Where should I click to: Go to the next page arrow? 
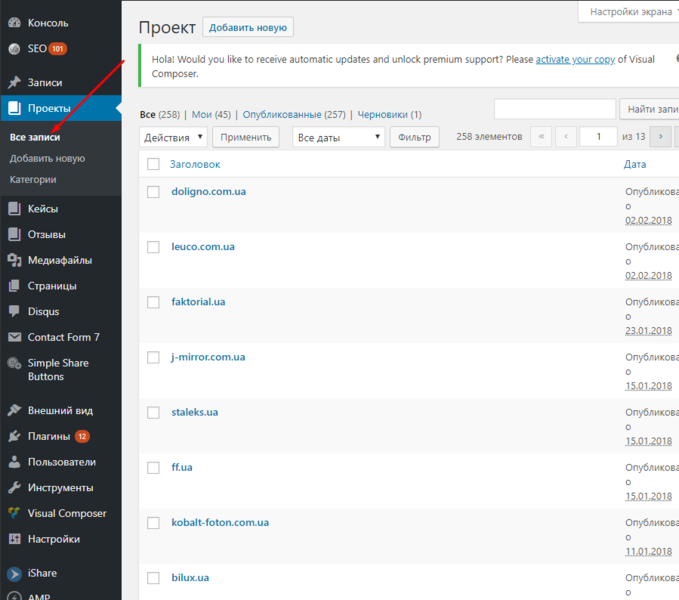(660, 137)
